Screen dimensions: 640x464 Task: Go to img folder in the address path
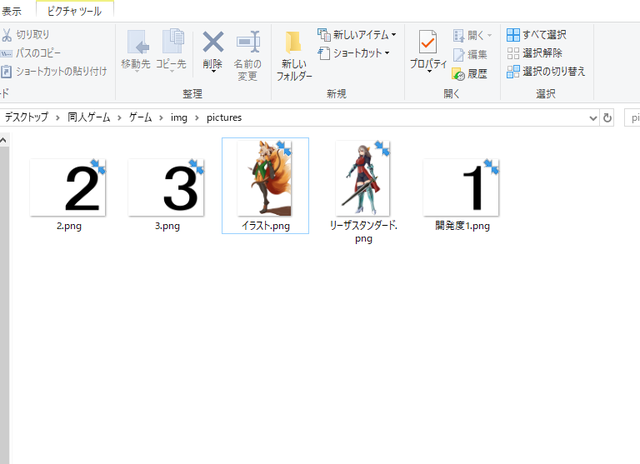[x=179, y=118]
